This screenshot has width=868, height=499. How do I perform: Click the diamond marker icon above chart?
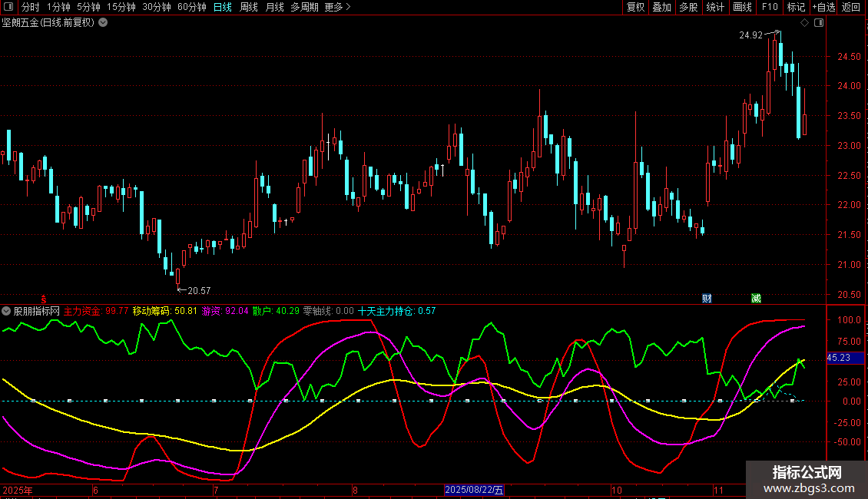pos(804,23)
